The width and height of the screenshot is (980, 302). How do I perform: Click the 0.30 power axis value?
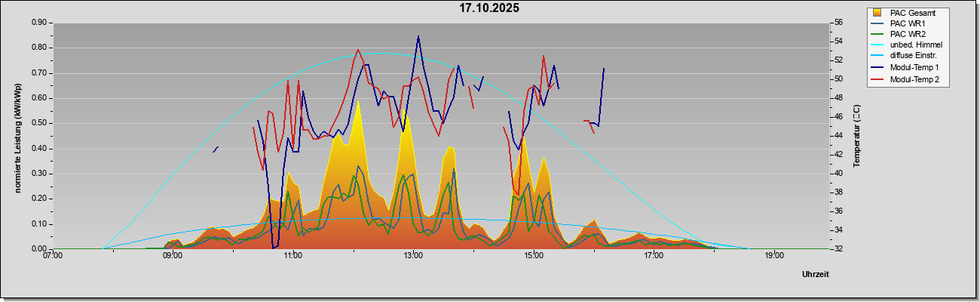coord(39,174)
